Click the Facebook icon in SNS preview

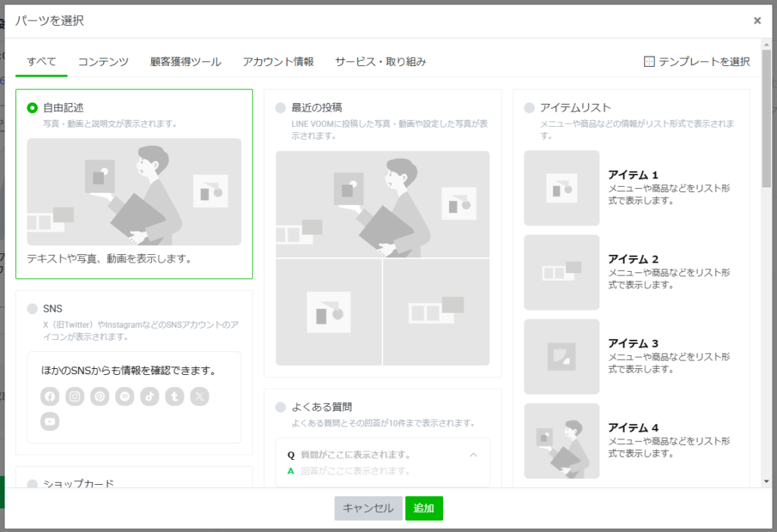(50, 396)
